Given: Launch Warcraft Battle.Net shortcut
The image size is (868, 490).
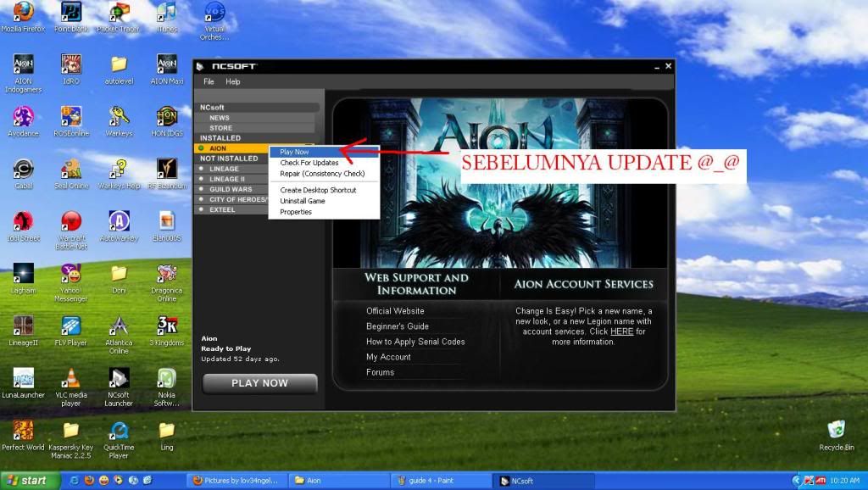Looking at the screenshot, I should [71, 230].
